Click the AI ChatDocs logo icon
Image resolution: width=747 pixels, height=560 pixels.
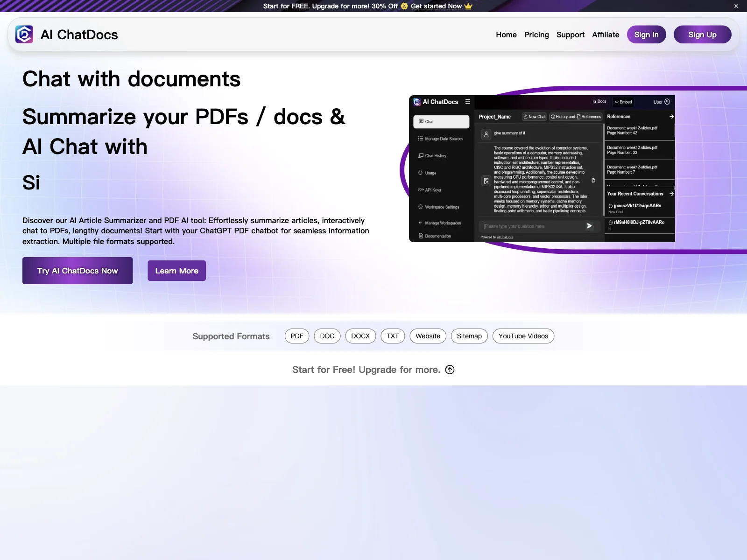tap(24, 35)
